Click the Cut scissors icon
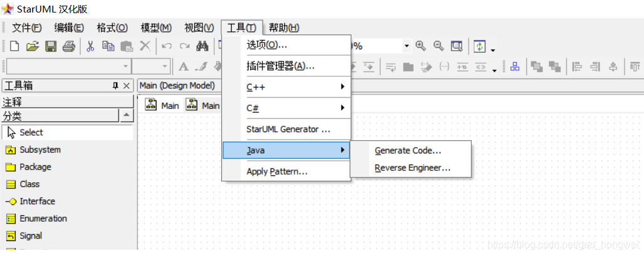644x256 pixels. (90, 46)
